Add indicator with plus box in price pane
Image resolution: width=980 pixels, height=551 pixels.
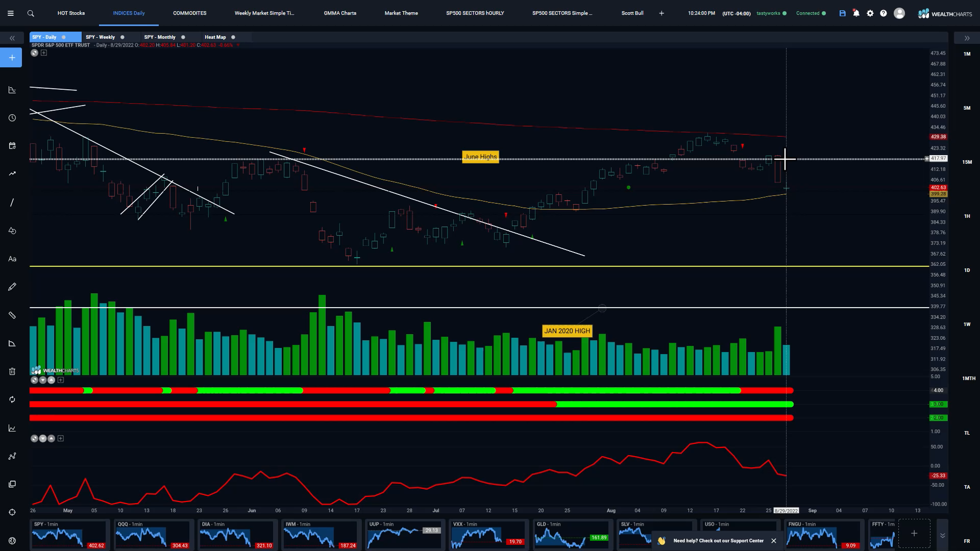pyautogui.click(x=44, y=53)
